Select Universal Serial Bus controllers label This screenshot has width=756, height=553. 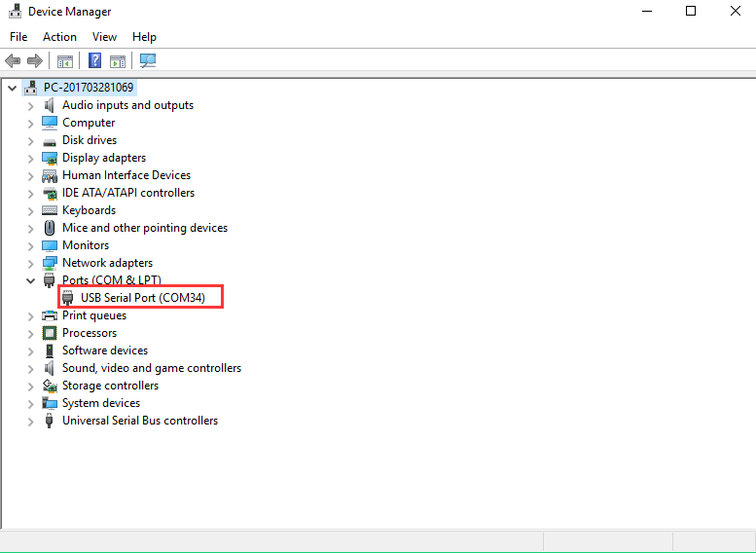click(x=140, y=421)
